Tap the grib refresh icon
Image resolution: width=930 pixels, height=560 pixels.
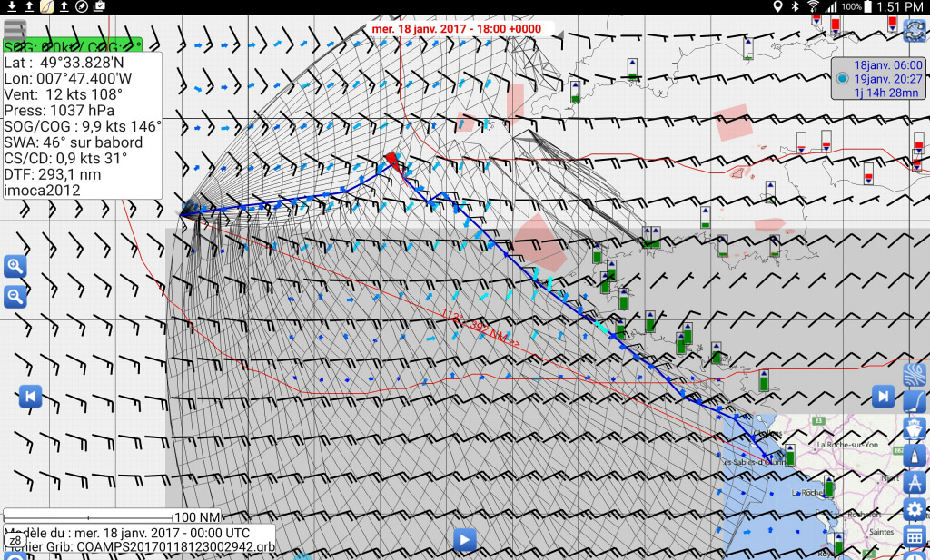pos(915,30)
